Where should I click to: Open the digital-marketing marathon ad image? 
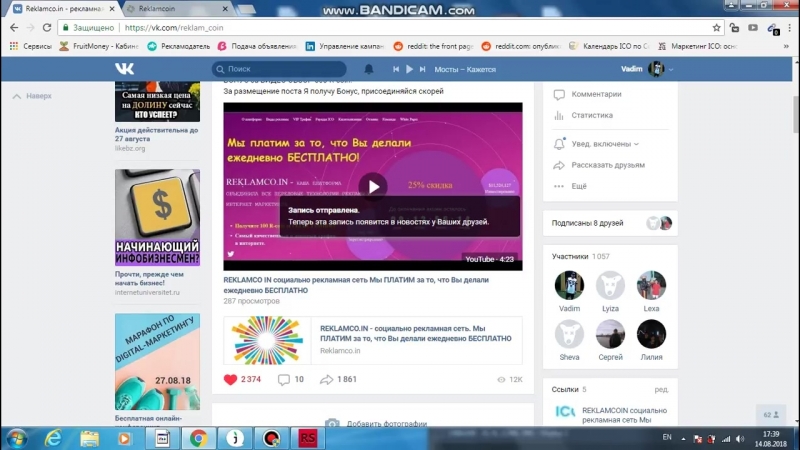[157, 362]
